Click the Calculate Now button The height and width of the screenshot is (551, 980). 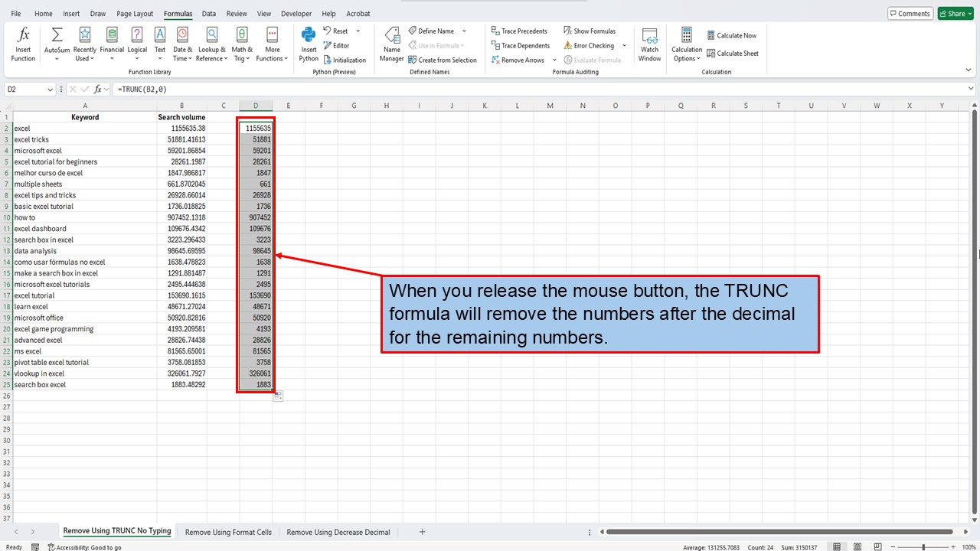coord(732,35)
